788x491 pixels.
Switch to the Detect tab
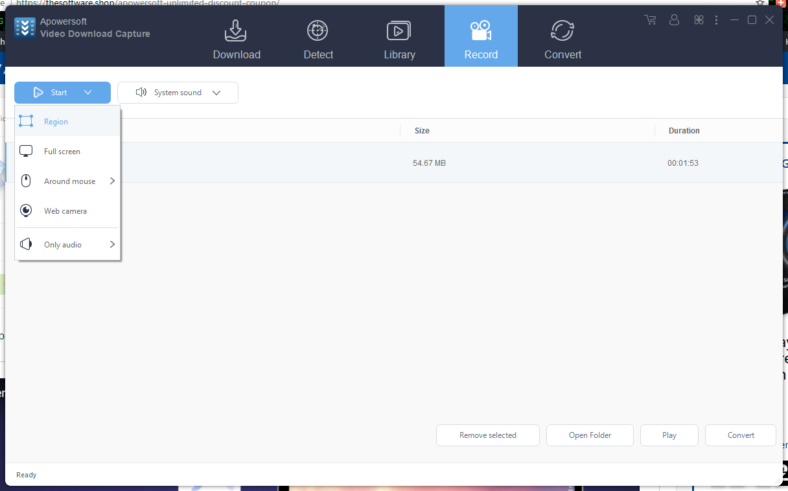(x=318, y=40)
